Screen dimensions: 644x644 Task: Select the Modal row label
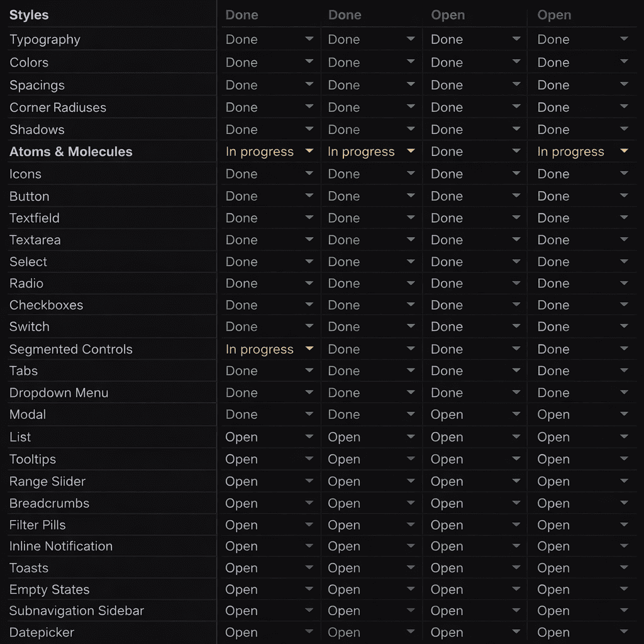coord(28,414)
